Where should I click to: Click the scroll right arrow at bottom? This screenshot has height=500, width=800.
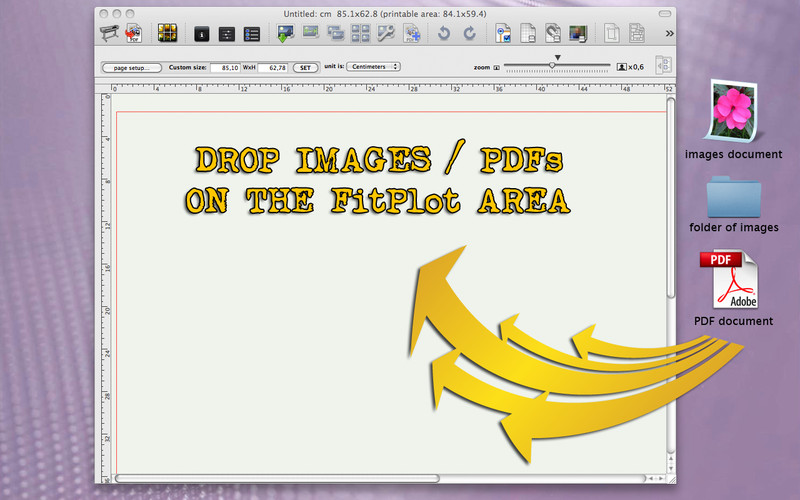[x=661, y=479]
